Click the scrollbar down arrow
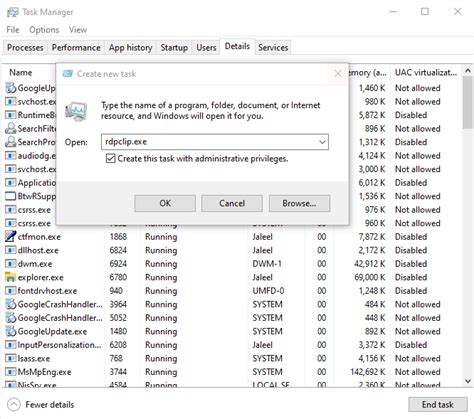Screen dimensions: 474x419 (468, 381)
